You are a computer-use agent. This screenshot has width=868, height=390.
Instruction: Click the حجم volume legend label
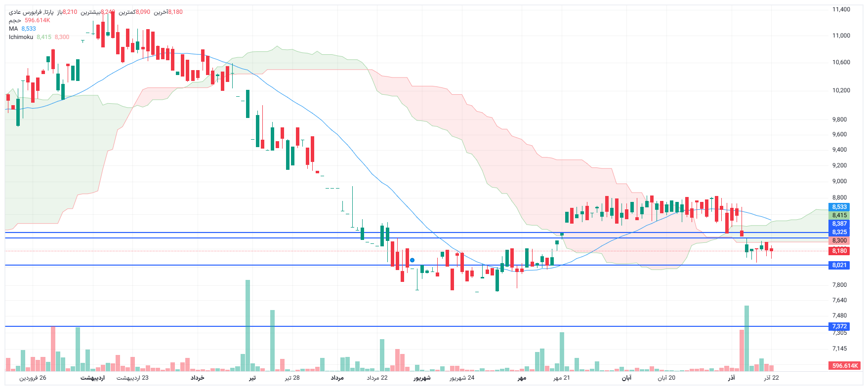click(15, 20)
